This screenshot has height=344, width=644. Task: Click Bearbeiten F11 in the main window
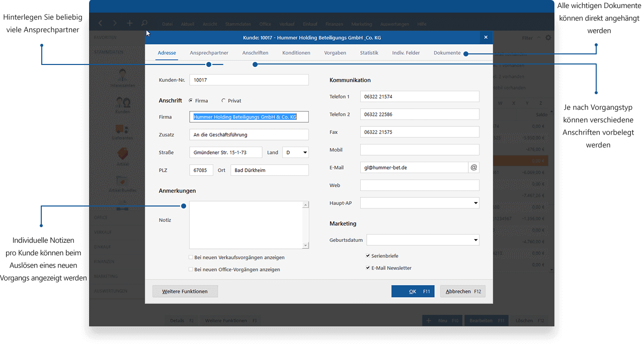pyautogui.click(x=487, y=321)
